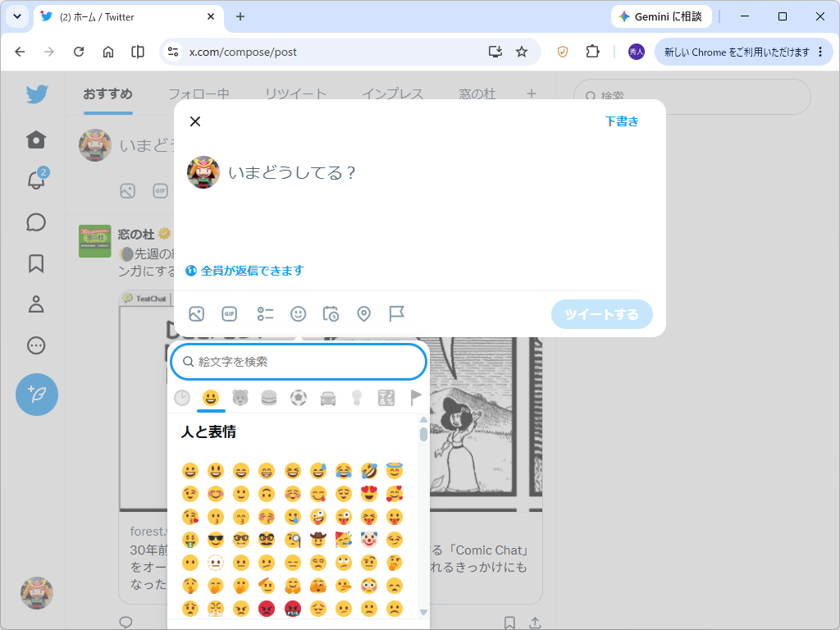
Task: Insert the clown face emoji
Action: 369,540
